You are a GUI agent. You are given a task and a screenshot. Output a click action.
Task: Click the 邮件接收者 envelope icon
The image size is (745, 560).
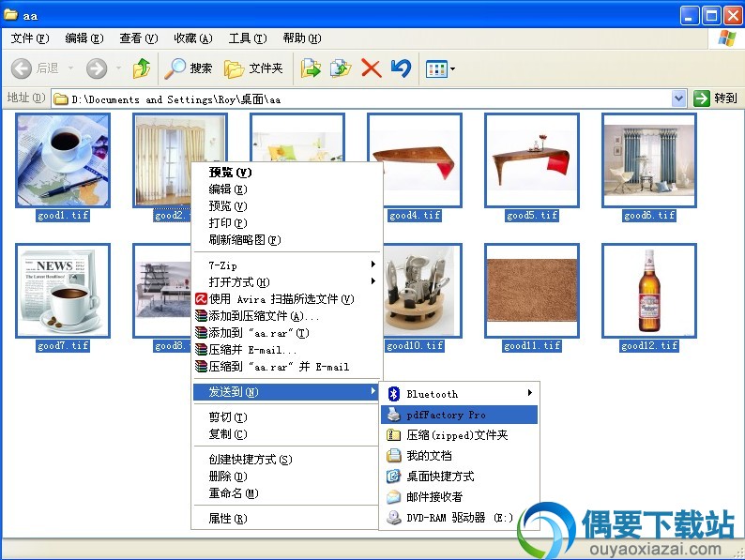tap(393, 497)
